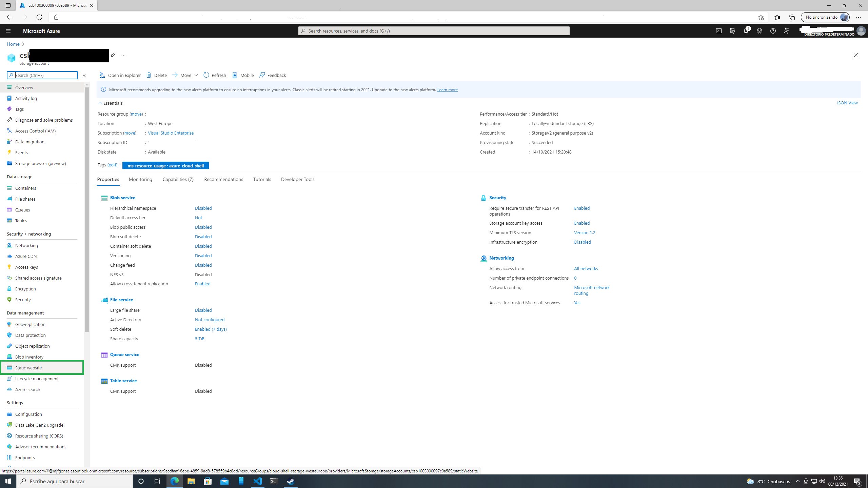Pin the storage account to dashboard

coord(113,55)
